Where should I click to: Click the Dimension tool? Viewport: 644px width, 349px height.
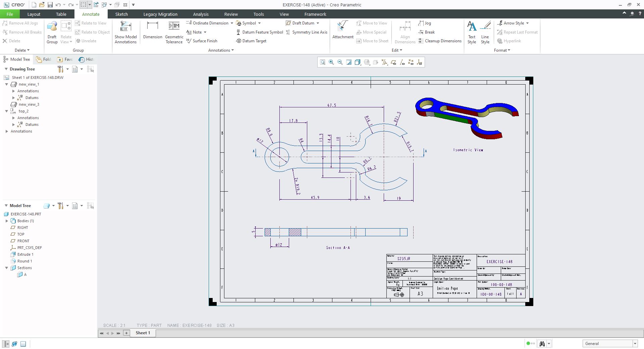153,30
